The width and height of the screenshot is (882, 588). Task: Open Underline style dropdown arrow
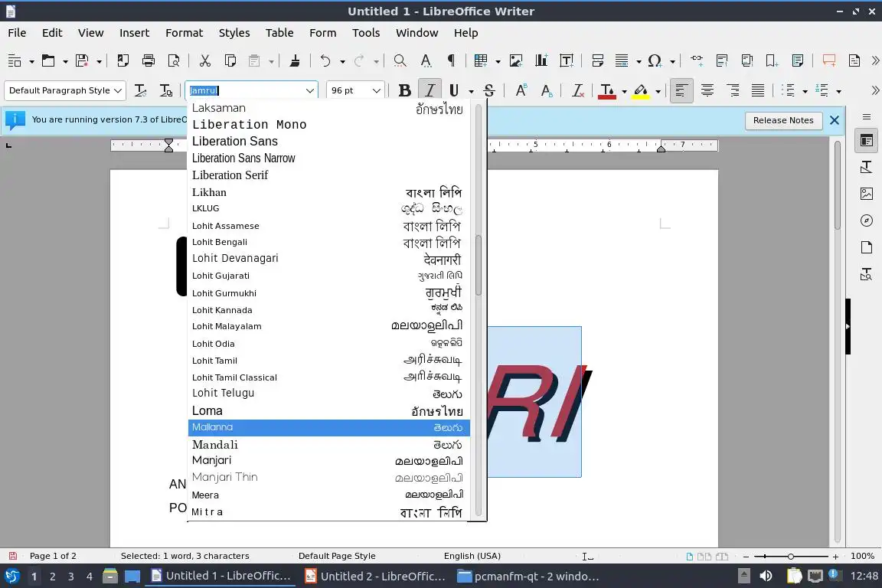(x=471, y=91)
